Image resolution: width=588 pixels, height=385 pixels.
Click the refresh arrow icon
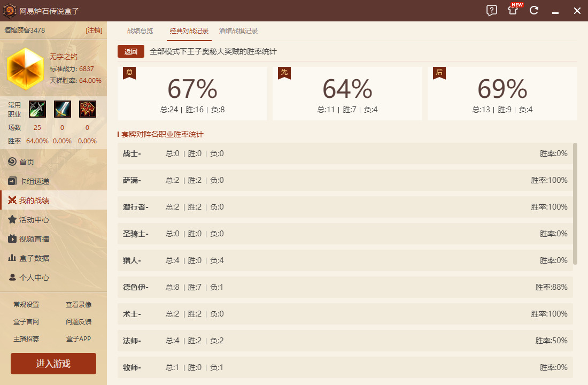click(534, 11)
